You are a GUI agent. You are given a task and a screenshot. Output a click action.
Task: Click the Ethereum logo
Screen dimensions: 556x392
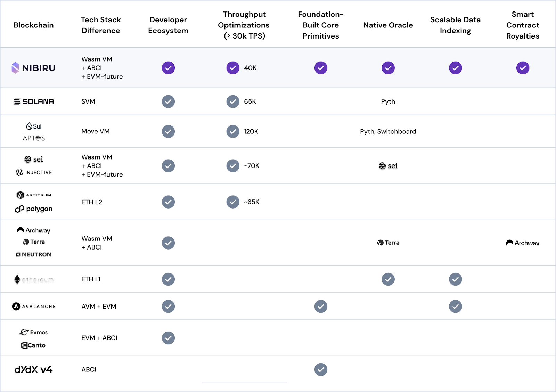click(x=34, y=279)
